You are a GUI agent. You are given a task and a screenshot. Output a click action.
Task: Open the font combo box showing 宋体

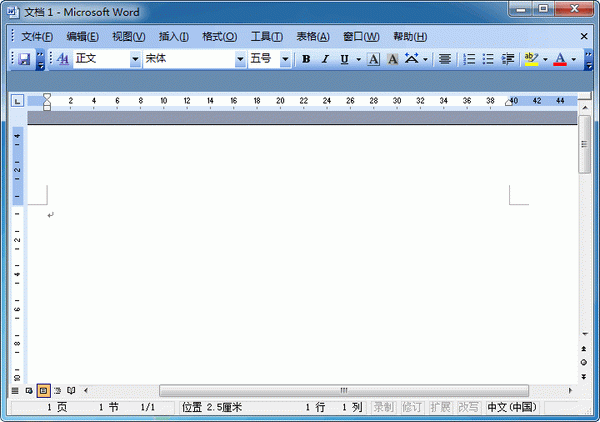[x=194, y=59]
